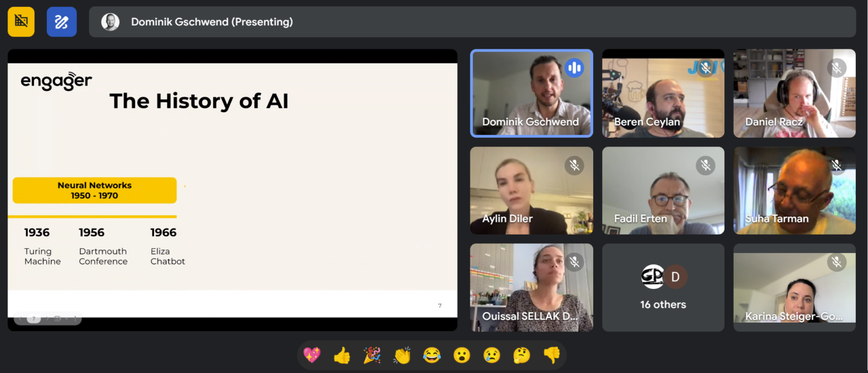Viewport: 868px width, 373px height.
Task: Select Dominik Gschwend's video tile
Action: 531,93
